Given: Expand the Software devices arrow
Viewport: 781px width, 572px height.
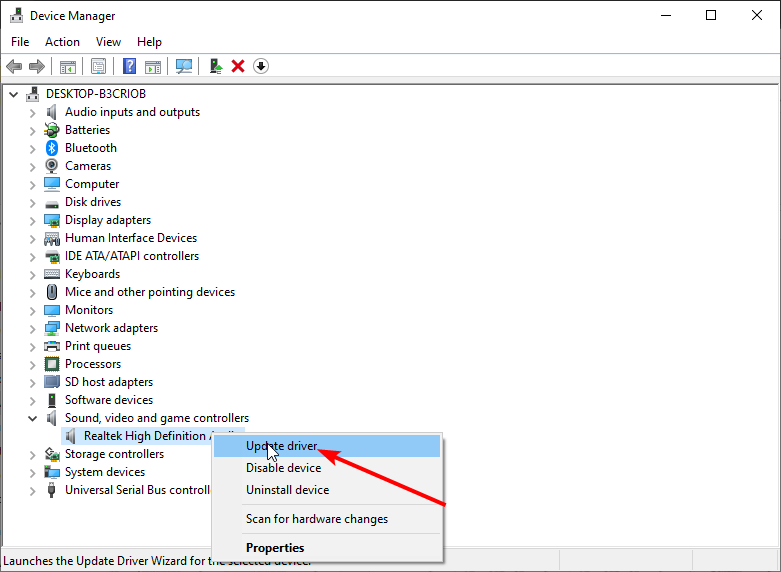Looking at the screenshot, I should coord(32,400).
